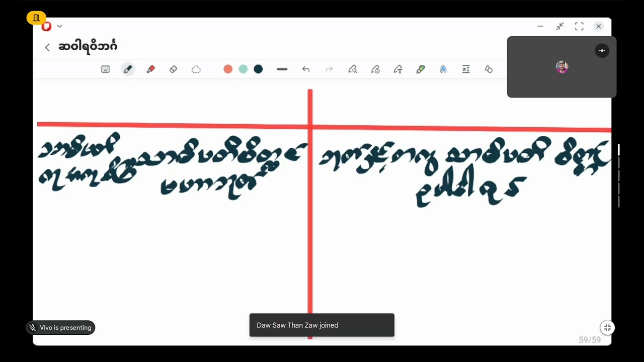
Task: Click the Burmese note title text
Action: (x=88, y=47)
